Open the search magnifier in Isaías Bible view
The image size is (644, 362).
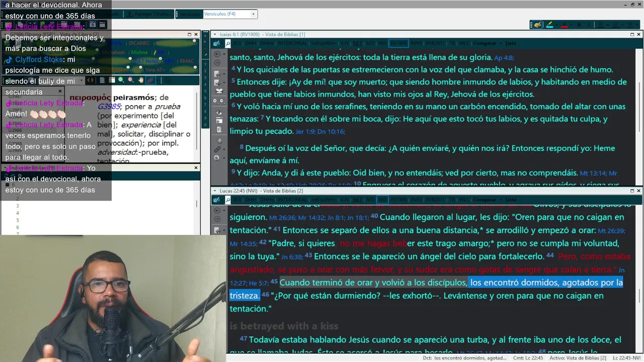228,43
